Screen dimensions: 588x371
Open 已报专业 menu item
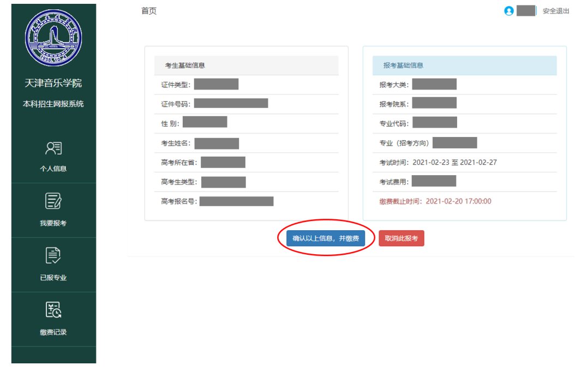click(x=53, y=265)
